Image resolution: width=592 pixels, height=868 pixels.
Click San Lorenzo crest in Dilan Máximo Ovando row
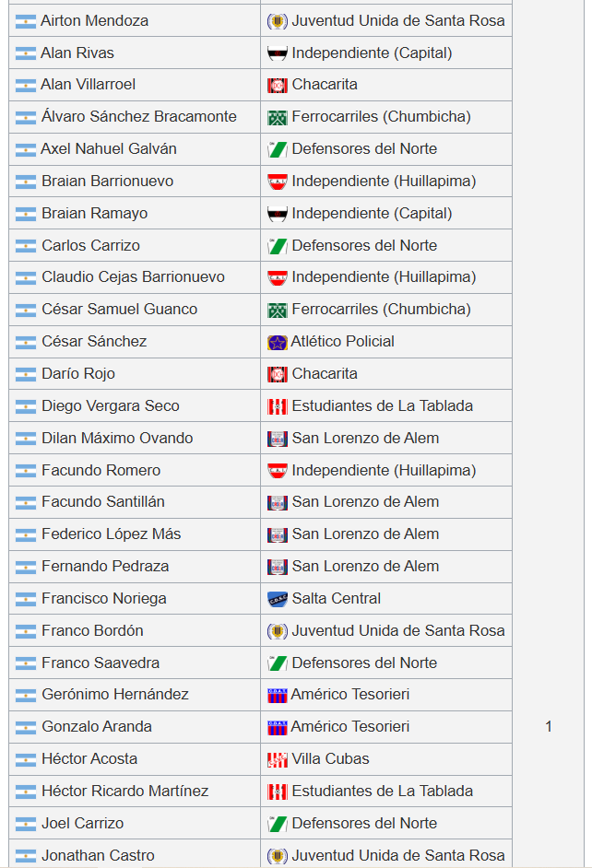277,439
